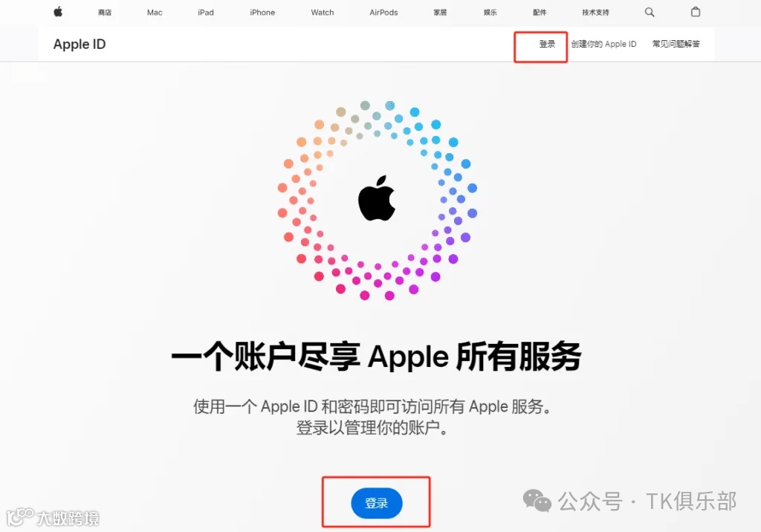Open 常见问题解答 link
761x532 pixels.
click(676, 44)
